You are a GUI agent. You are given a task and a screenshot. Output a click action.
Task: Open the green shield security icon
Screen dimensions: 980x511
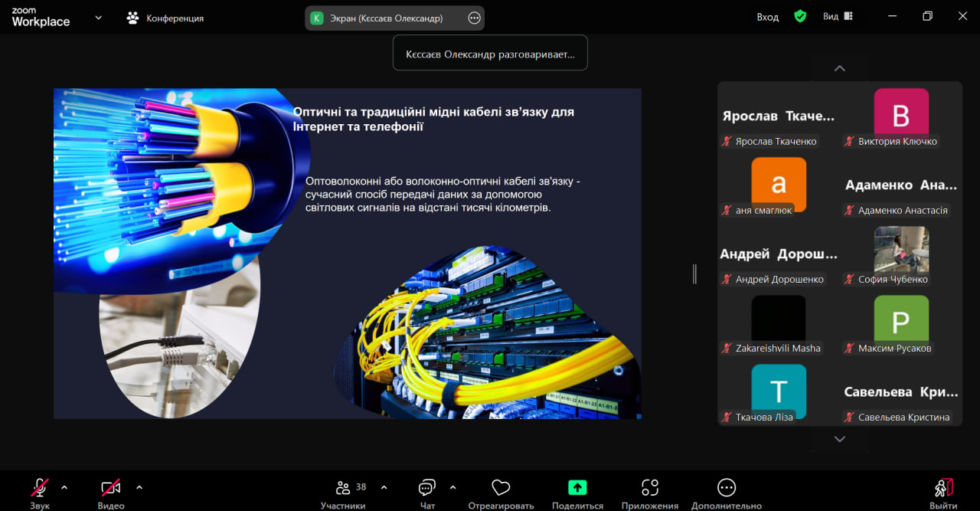click(800, 16)
